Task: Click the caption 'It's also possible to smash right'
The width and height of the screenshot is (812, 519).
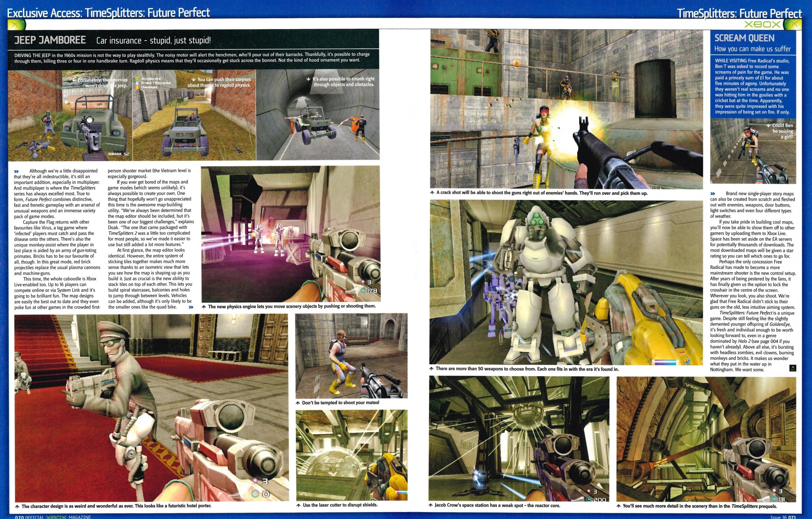Action: tap(343, 79)
